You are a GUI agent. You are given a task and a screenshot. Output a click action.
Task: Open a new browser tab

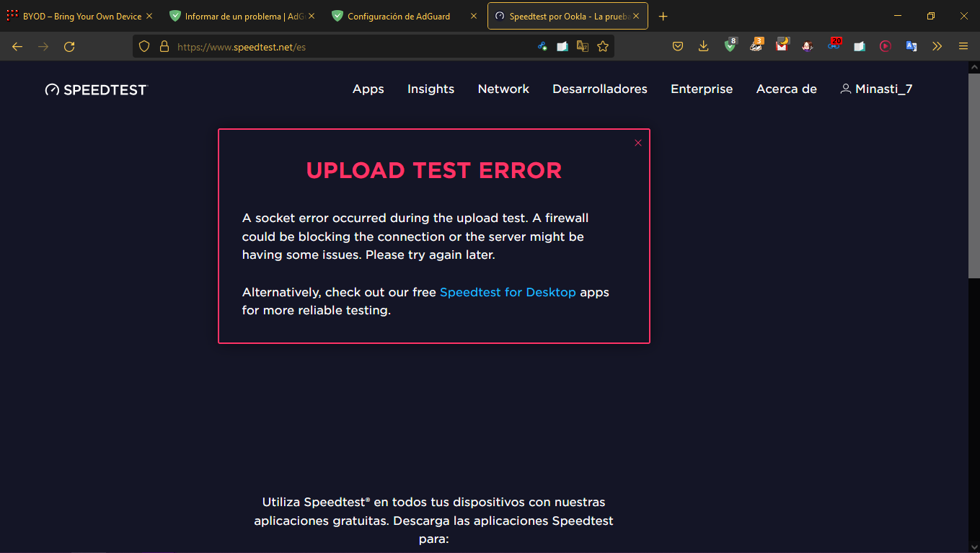coord(663,17)
